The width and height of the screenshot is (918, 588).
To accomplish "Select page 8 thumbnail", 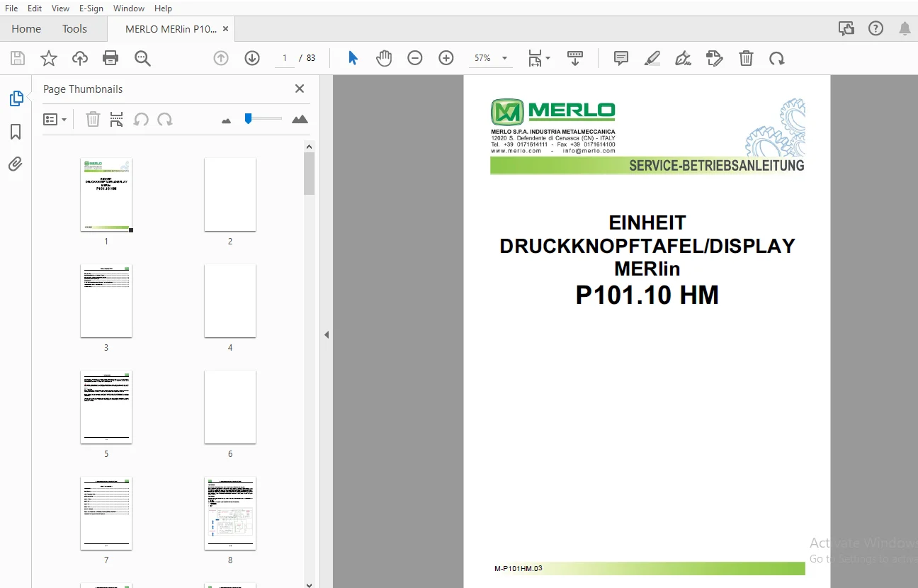I will coord(230,514).
